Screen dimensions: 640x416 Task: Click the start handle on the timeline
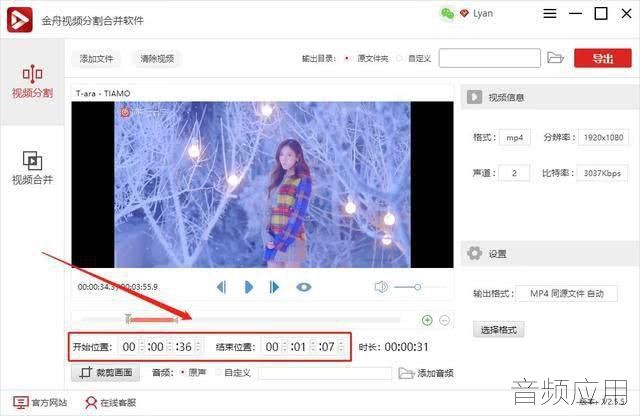(128, 318)
